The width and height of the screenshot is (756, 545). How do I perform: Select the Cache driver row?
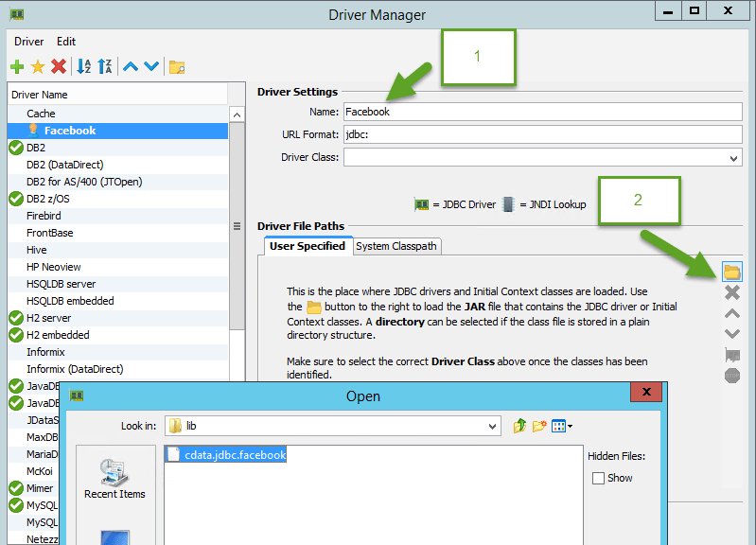117,114
